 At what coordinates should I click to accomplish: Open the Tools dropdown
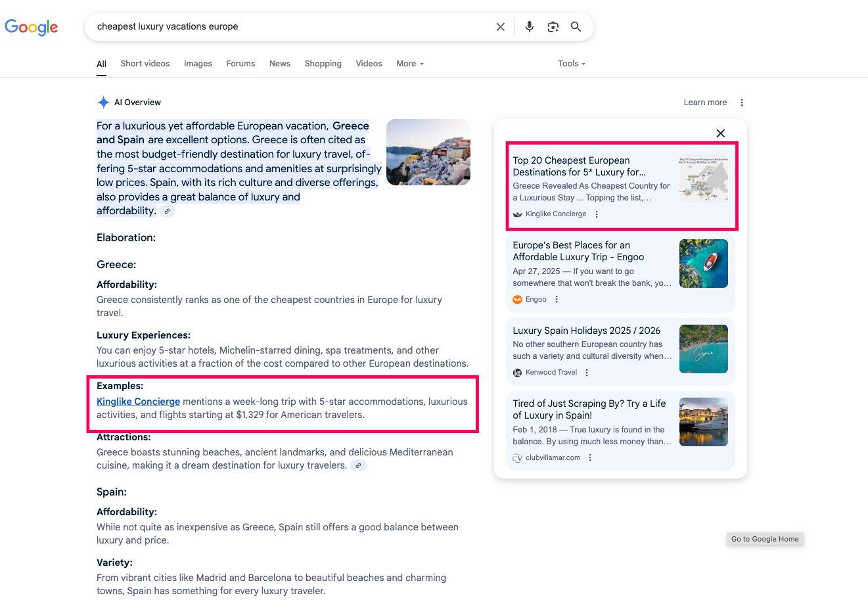click(571, 64)
